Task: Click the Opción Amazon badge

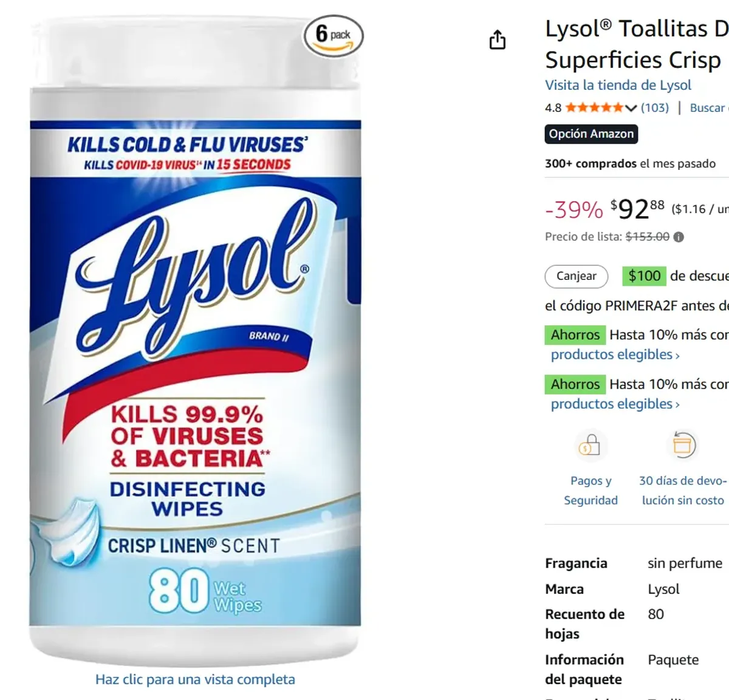Action: coord(591,134)
